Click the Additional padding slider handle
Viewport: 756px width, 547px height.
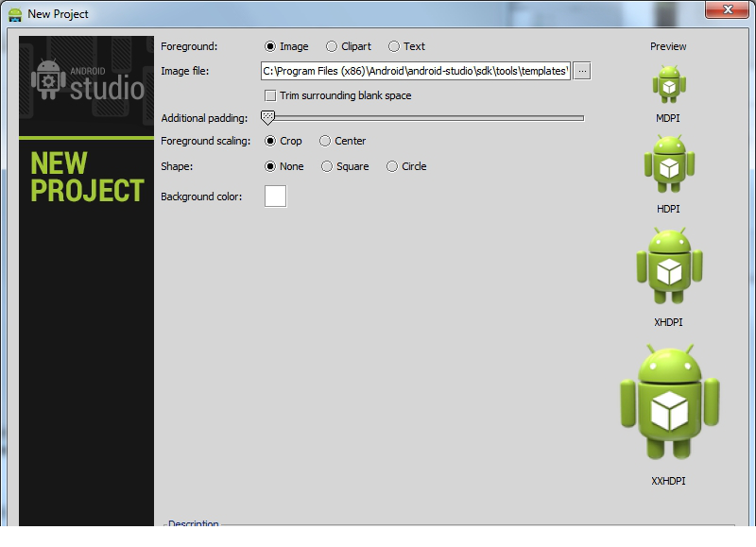click(267, 117)
